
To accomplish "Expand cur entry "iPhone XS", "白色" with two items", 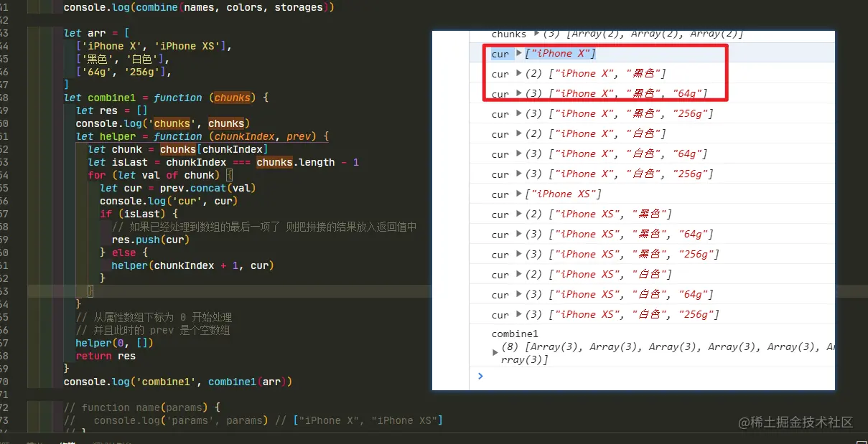I will (518, 275).
